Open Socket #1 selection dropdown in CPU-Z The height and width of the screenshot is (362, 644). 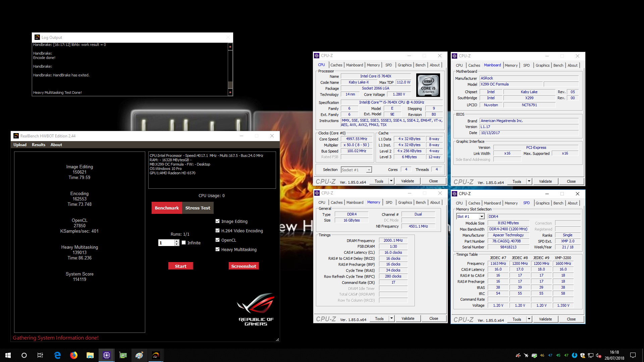tap(356, 170)
